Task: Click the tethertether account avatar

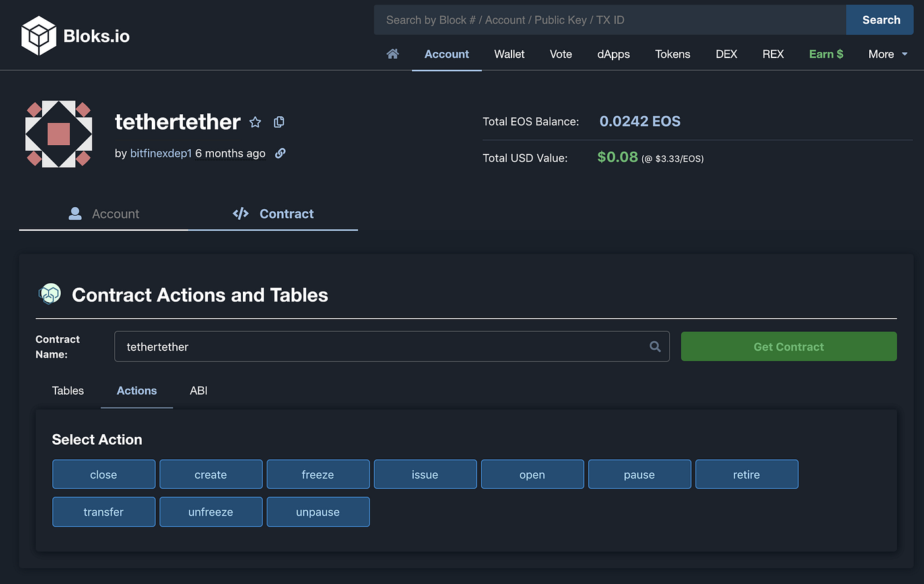Action: coord(59,134)
